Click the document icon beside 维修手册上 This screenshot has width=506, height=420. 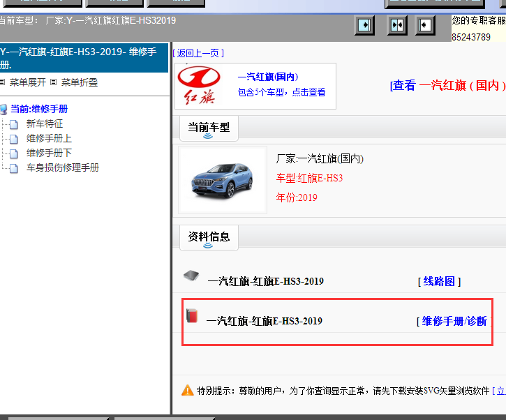pos(14,139)
